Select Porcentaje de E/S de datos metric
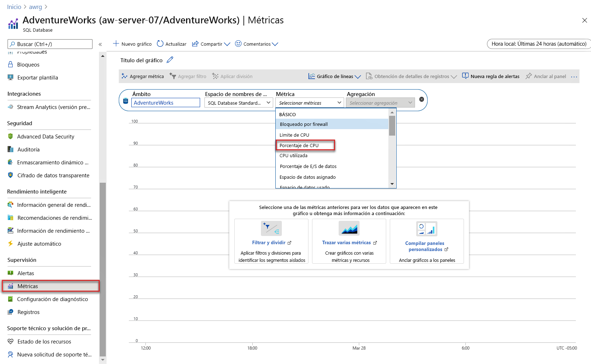Viewport: 591px width, 364px height. [x=332, y=166]
